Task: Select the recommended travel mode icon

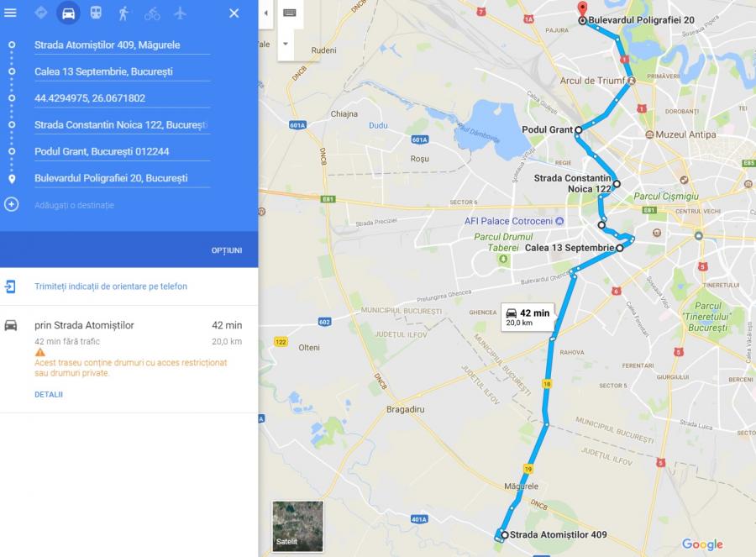Action: pos(41,13)
